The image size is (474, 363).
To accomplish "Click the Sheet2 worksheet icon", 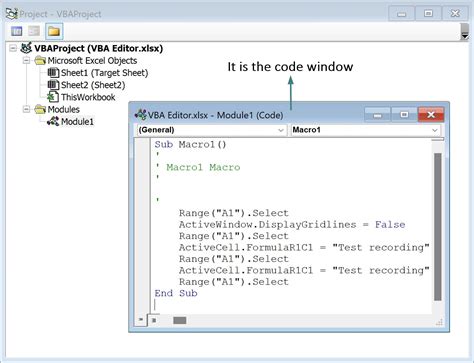I will pos(53,85).
